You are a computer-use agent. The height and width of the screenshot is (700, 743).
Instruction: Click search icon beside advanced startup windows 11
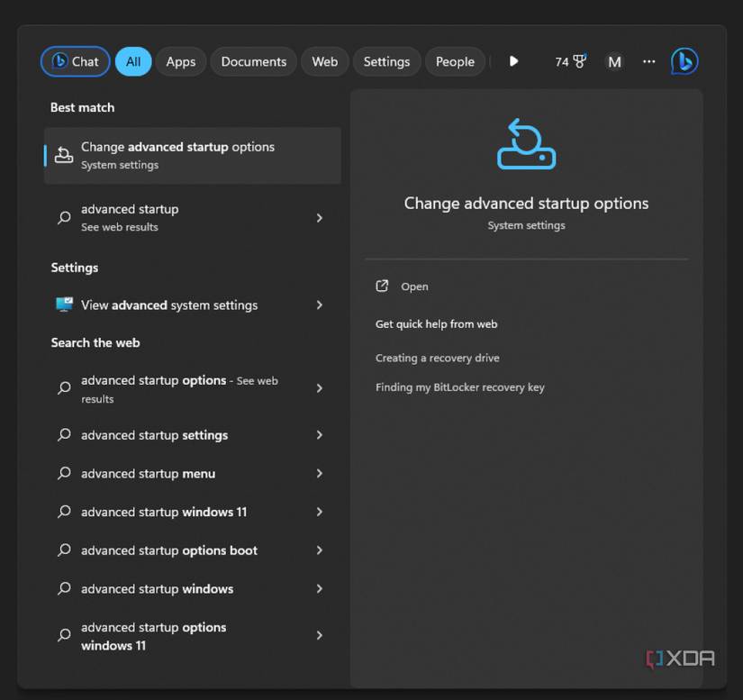click(64, 512)
